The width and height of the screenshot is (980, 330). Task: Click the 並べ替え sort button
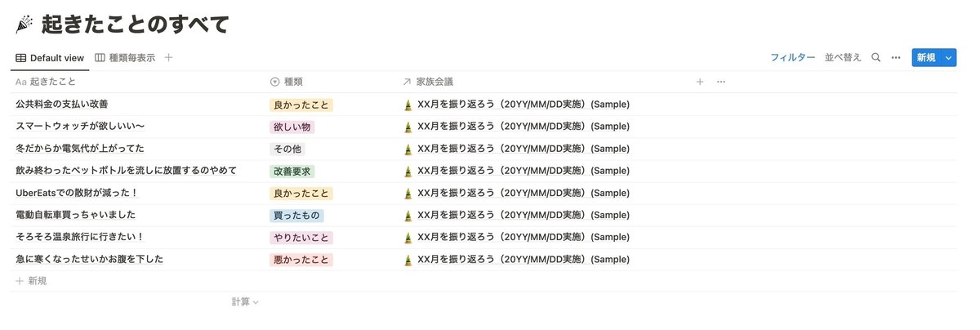pos(843,58)
